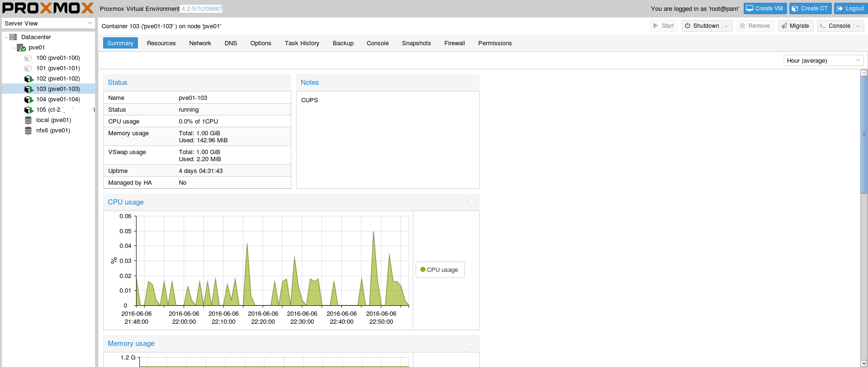Click the container 105 icon
The image size is (868, 368).
(x=29, y=110)
